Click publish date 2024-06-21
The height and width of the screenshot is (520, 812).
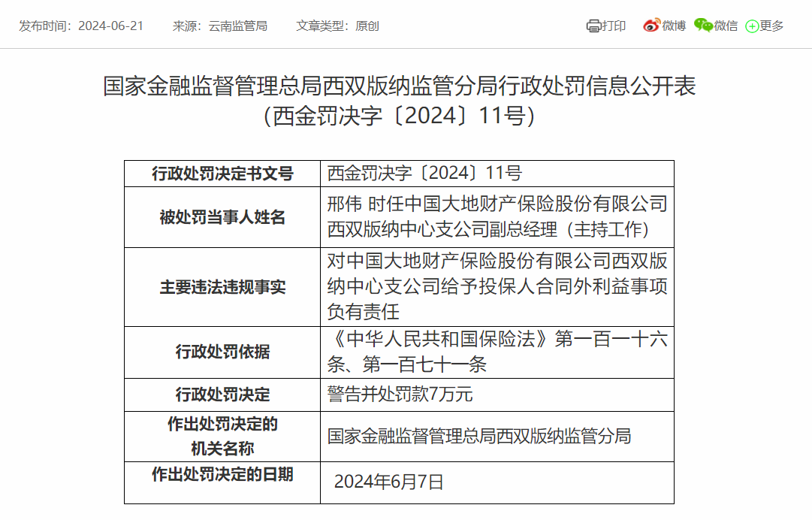click(111, 26)
